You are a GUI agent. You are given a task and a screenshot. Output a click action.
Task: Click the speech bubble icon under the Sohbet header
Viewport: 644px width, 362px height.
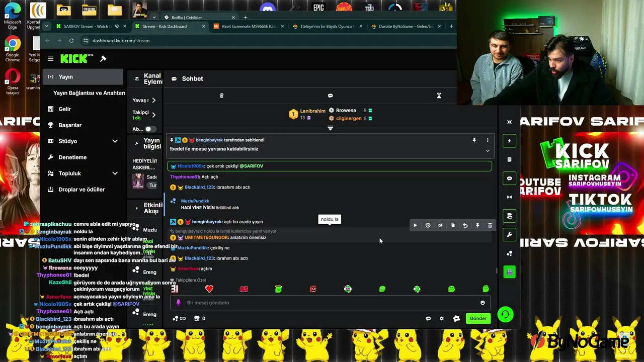click(x=330, y=96)
